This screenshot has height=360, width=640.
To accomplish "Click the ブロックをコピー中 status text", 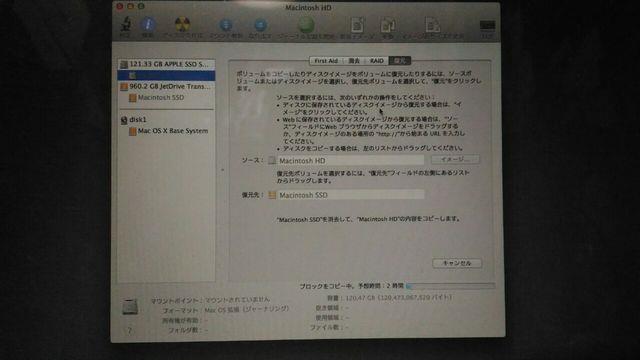I will 351,286.
